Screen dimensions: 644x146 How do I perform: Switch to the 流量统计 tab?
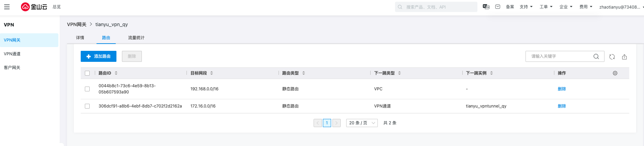click(x=136, y=38)
